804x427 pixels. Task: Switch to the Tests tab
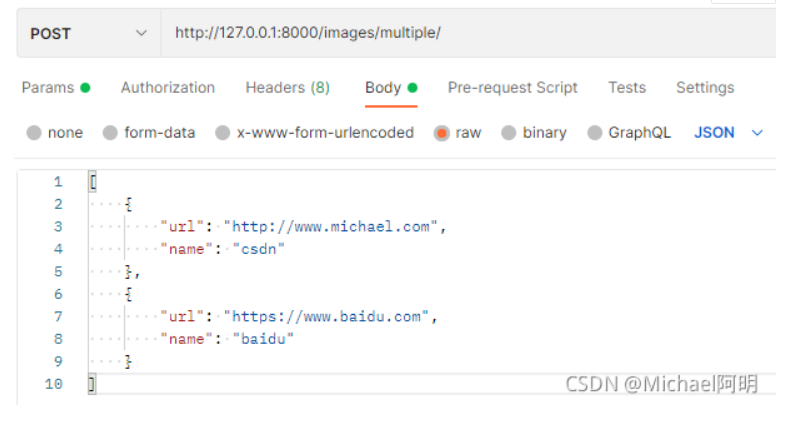627,88
